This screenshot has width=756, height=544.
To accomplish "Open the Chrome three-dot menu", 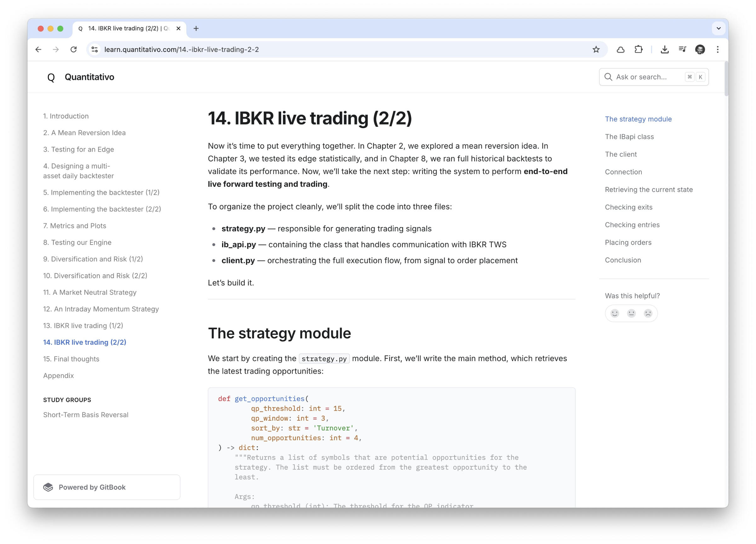I will click(718, 50).
